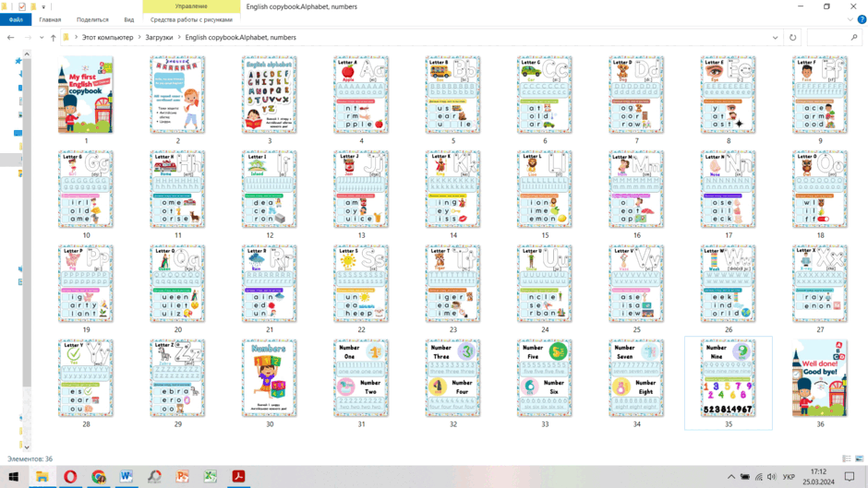The image size is (868, 488).
Task: Open the Файл menu tab
Action: tap(16, 19)
